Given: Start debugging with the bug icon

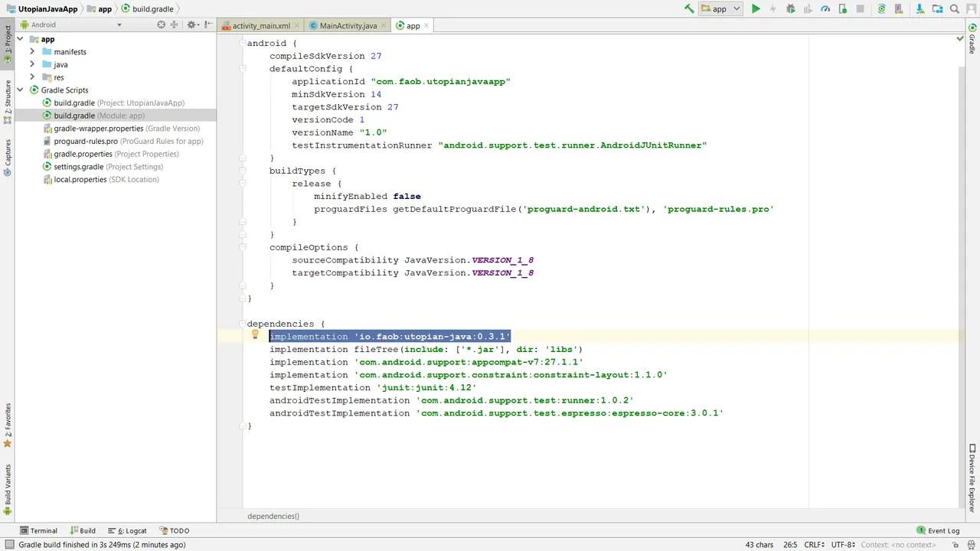Looking at the screenshot, I should pyautogui.click(x=791, y=8).
